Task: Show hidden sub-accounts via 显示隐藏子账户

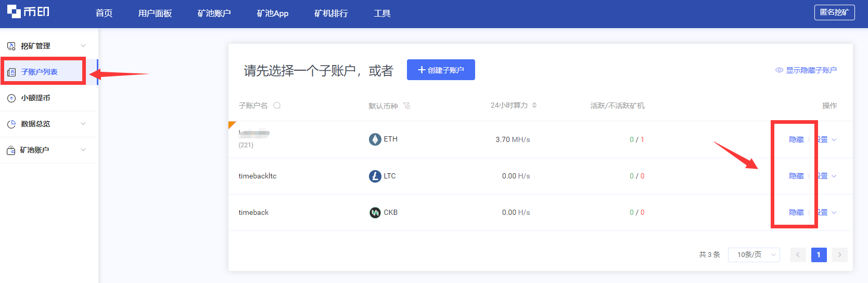Action: 806,70
